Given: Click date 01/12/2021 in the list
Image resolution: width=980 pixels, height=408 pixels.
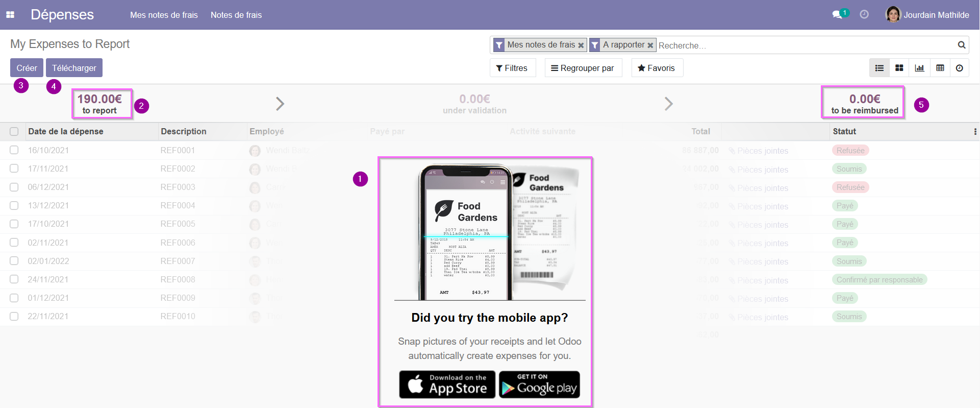Looking at the screenshot, I should click(48, 298).
